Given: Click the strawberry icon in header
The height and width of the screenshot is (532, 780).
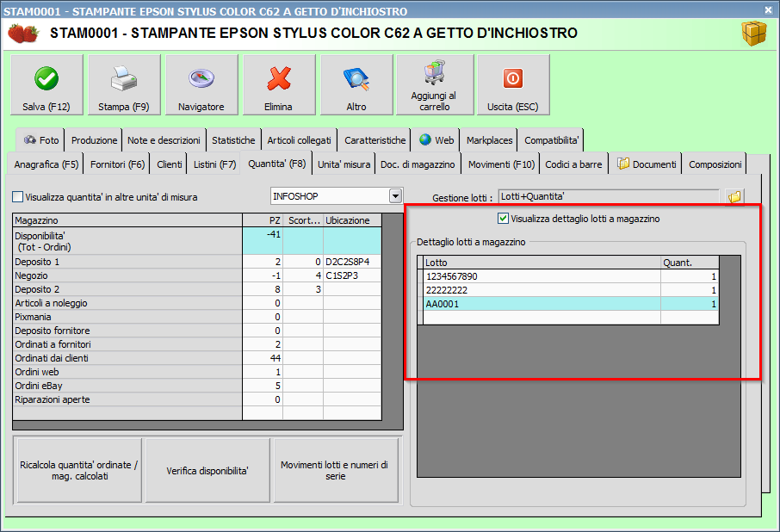Looking at the screenshot, I should [x=23, y=34].
